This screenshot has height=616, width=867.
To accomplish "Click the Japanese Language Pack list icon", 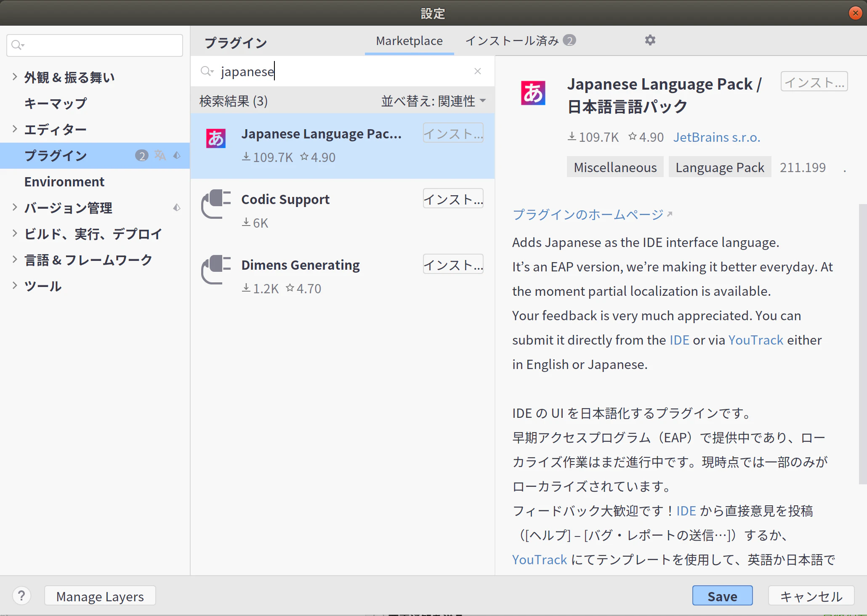I will 216,138.
